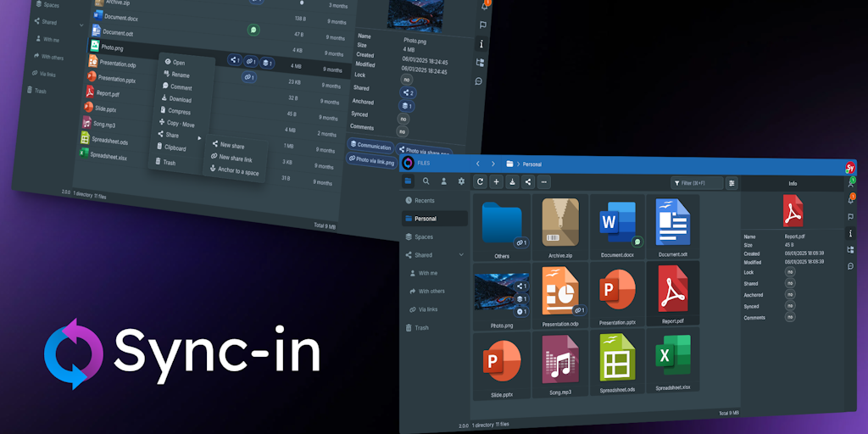
Task: Click the link badge on the Others folder tile
Action: (521, 243)
